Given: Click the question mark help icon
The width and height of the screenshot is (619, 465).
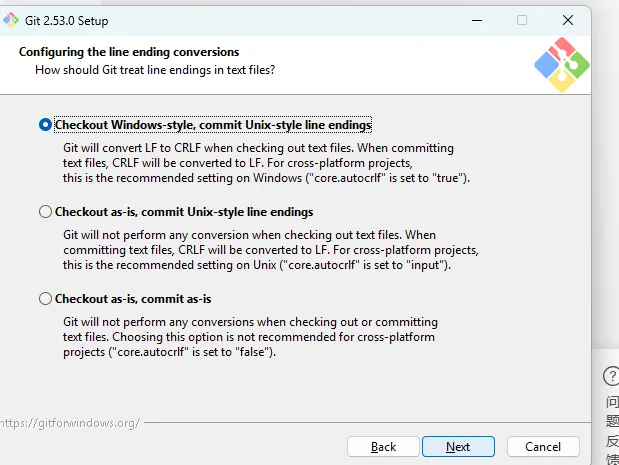Looking at the screenshot, I should point(611,376).
